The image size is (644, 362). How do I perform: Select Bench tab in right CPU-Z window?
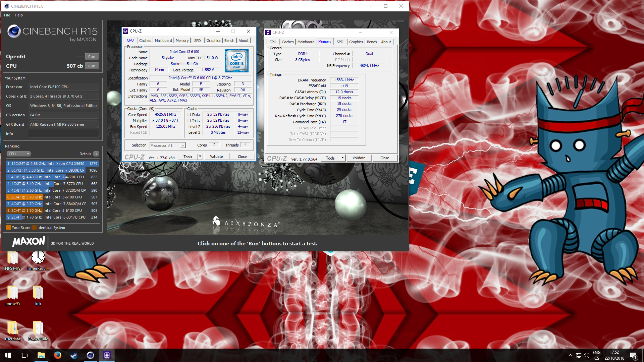(372, 42)
